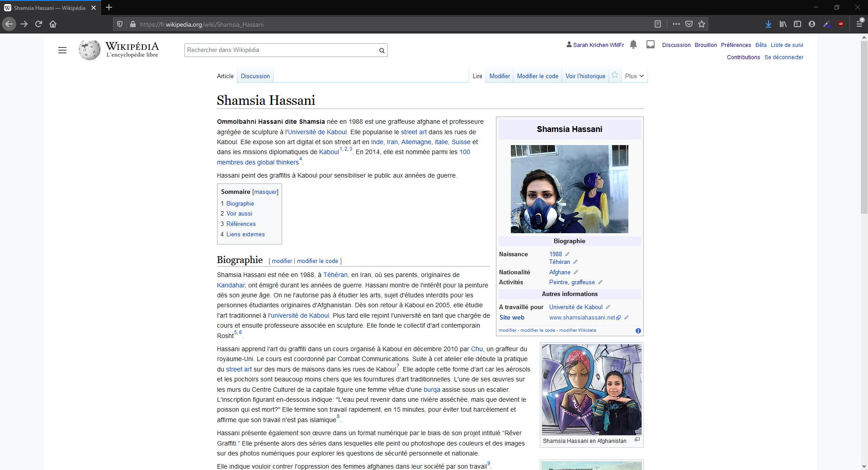
Task: Switch to the Discussion tab
Action: tap(255, 76)
